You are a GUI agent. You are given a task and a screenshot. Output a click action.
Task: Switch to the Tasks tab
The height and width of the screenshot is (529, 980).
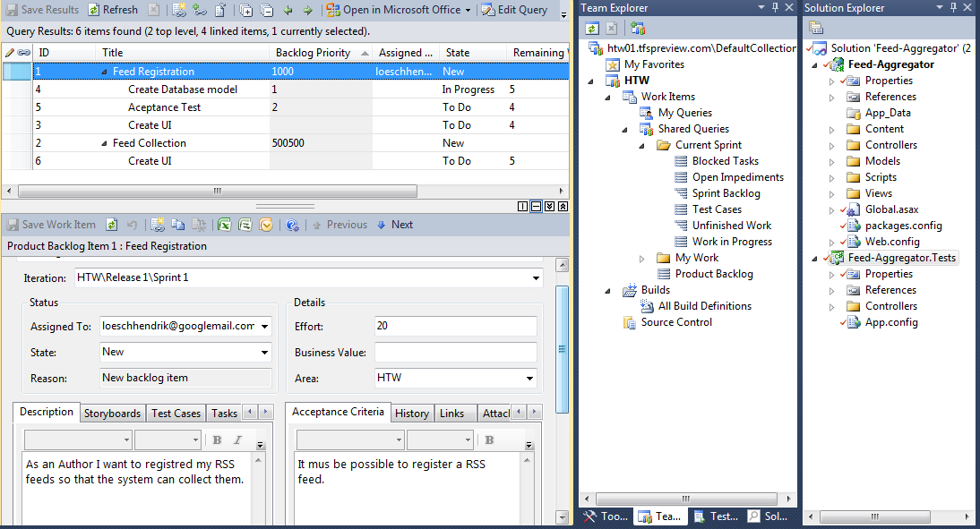(x=224, y=413)
